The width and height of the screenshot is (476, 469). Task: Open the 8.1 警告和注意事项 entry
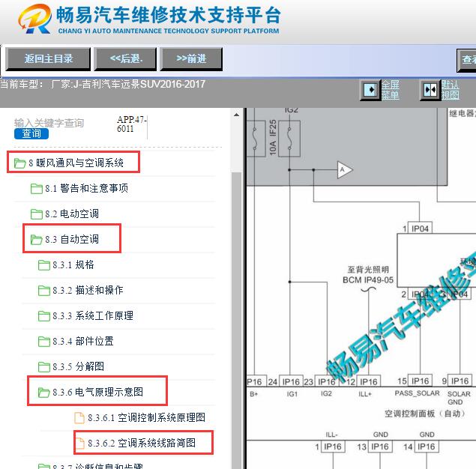(86, 188)
